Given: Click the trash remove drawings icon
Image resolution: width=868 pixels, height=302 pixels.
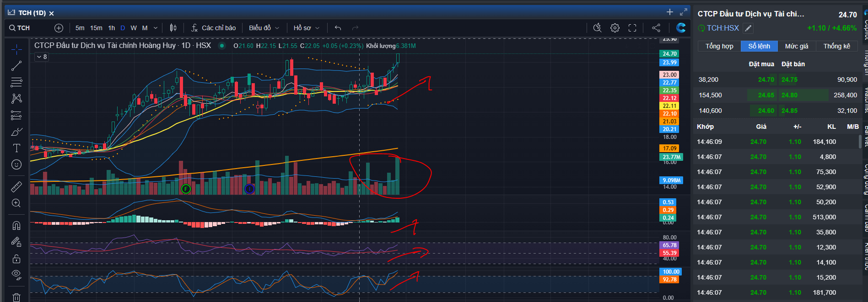Looking at the screenshot, I should [16, 297].
